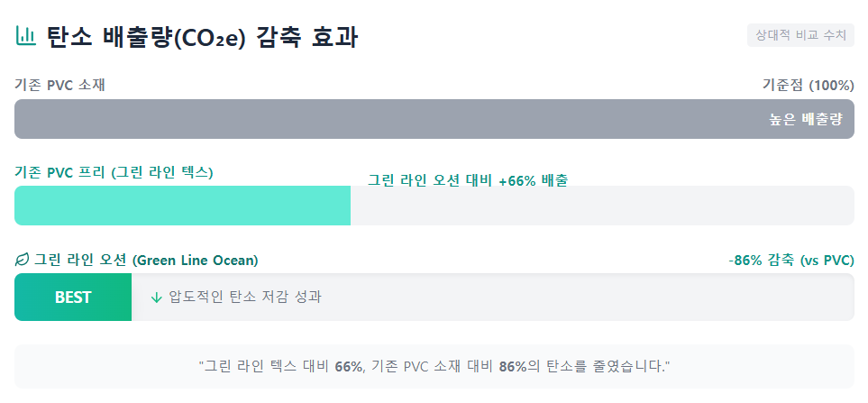
Task: Click the bold 66% in the summary quote
Action: pos(349,367)
